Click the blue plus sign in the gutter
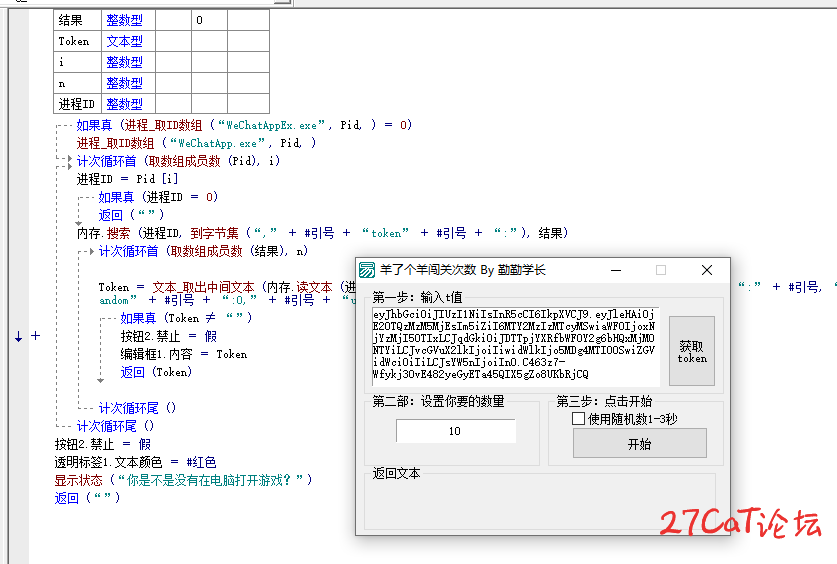Viewport: 837px width, 564px height. [35, 336]
